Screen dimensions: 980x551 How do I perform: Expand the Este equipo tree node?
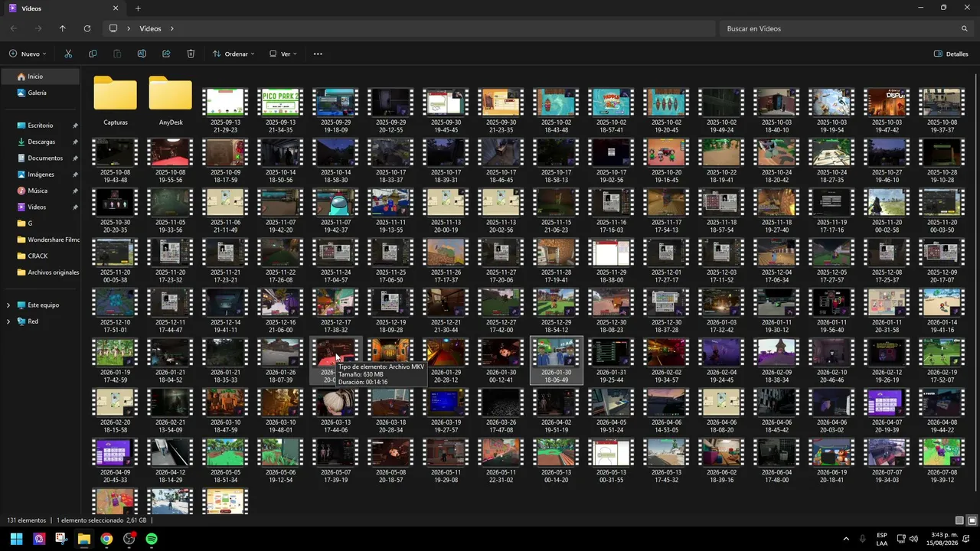click(8, 305)
